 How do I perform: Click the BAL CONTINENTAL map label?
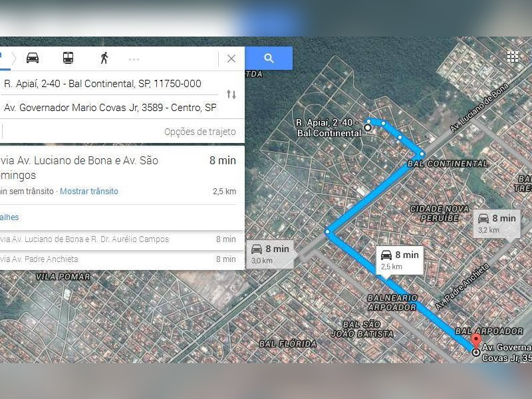point(448,164)
